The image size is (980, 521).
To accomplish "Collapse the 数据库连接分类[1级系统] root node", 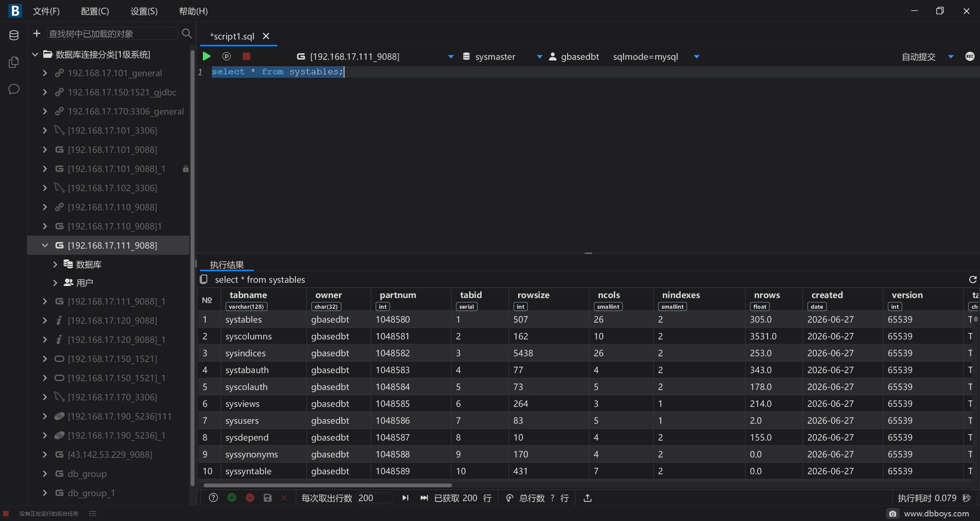I will 35,54.
